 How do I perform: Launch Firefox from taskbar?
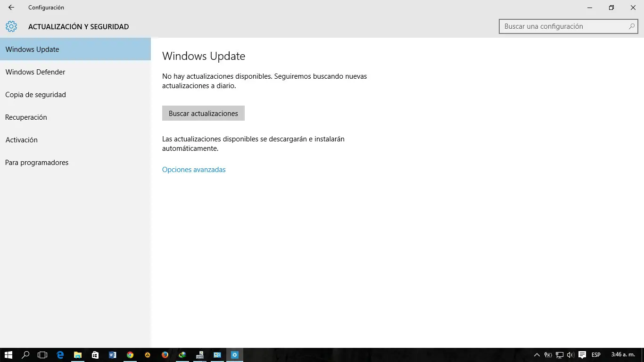(165, 355)
